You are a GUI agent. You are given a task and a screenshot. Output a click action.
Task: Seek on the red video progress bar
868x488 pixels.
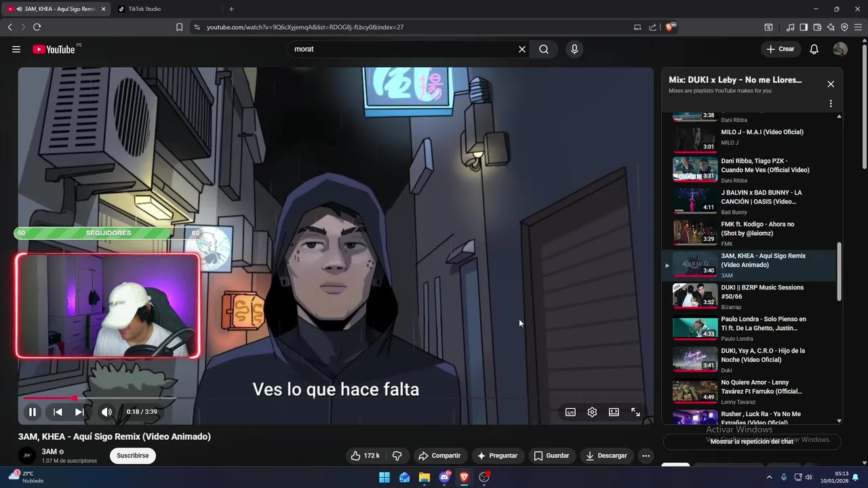pyautogui.click(x=336, y=398)
